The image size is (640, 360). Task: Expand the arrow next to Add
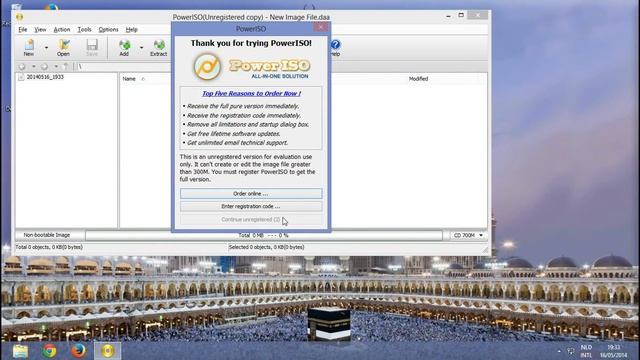click(142, 48)
